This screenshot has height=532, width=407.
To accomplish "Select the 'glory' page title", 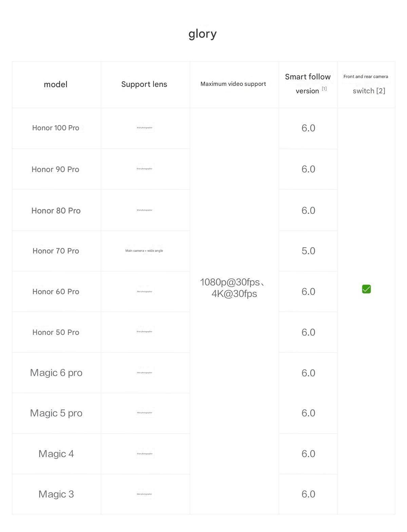I will coord(202,34).
